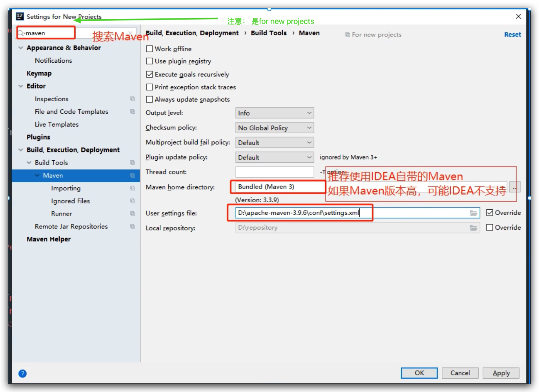Screen dimensions: 539x392
Task: Click the project-level icon beside Ignored Files
Action: (x=133, y=201)
